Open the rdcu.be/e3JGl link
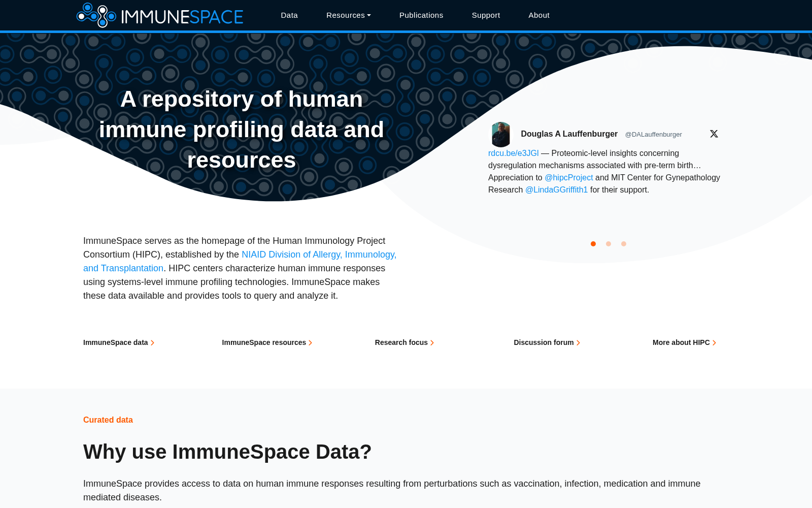 click(514, 153)
